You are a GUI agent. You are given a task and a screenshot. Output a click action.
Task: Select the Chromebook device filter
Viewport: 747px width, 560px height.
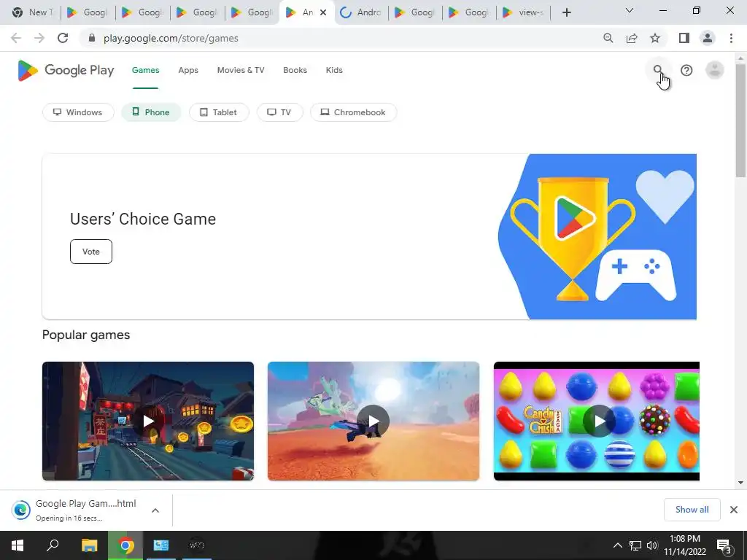pyautogui.click(x=354, y=112)
